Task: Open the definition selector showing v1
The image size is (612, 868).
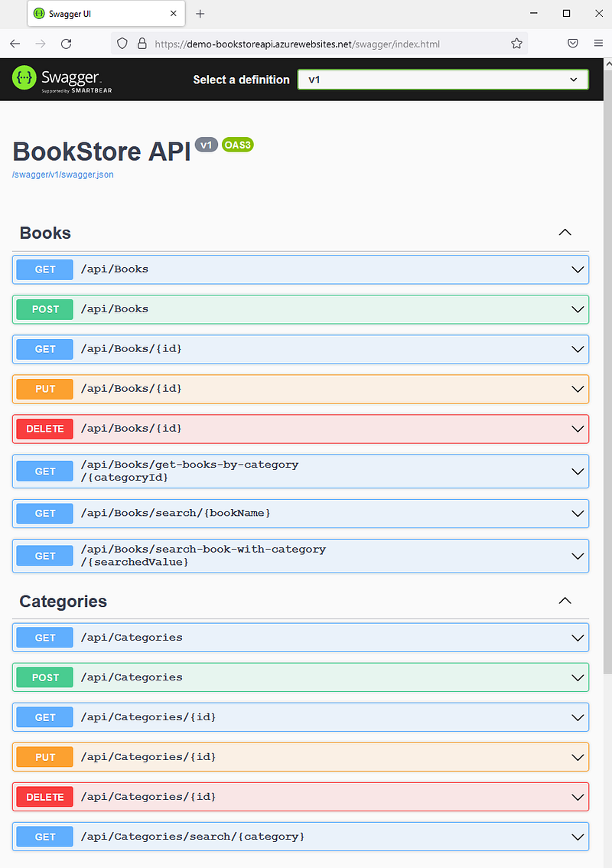Action: click(x=443, y=80)
